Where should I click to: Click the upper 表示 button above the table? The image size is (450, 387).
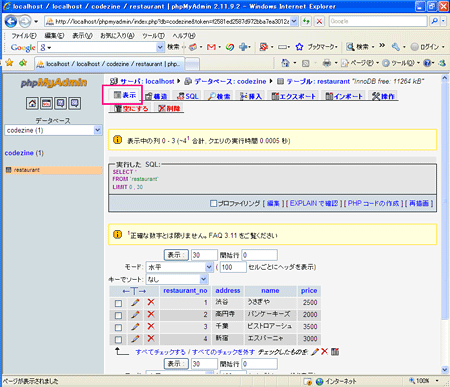click(x=176, y=255)
